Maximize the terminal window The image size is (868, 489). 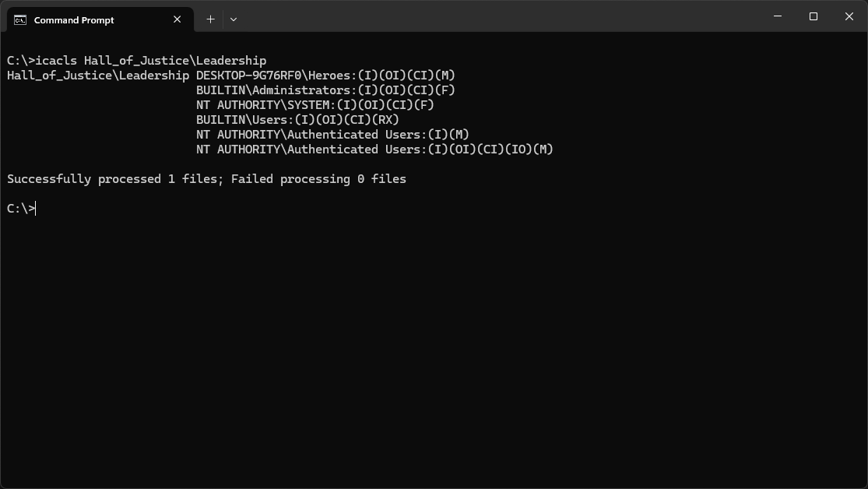[814, 16]
